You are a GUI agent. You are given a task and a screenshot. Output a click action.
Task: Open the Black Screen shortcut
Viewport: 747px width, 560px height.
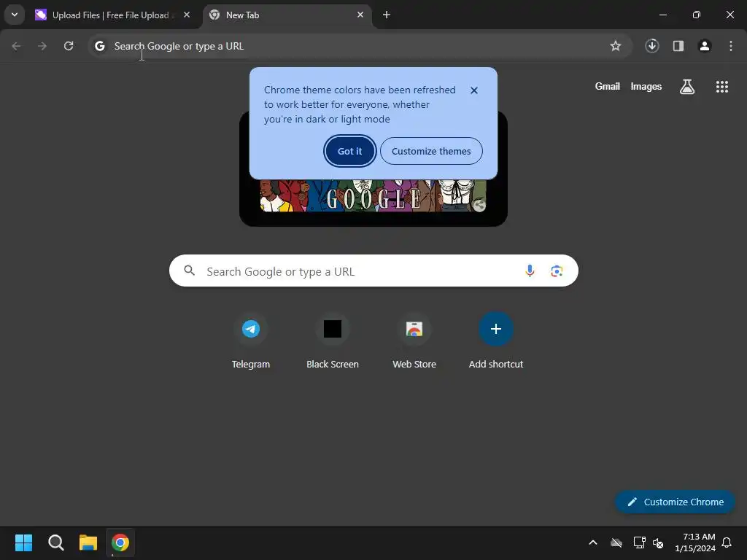click(333, 341)
